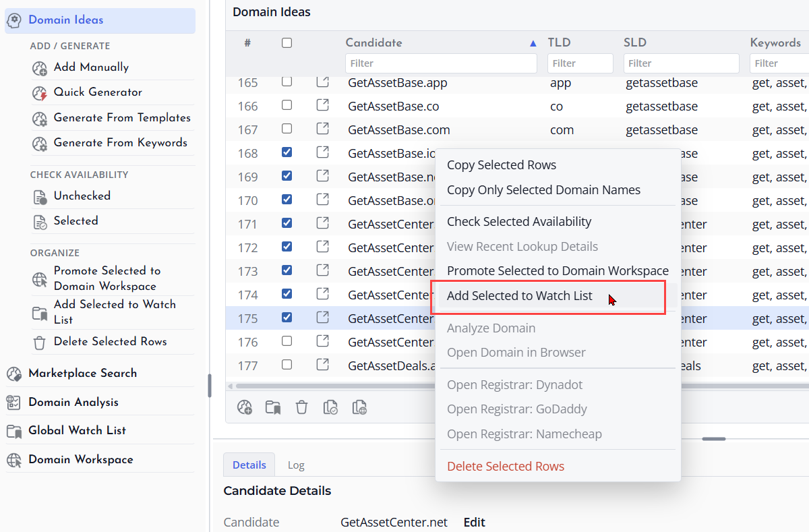
Task: Click the open-link icon for GetAssetDeals row 177
Action: [323, 365]
